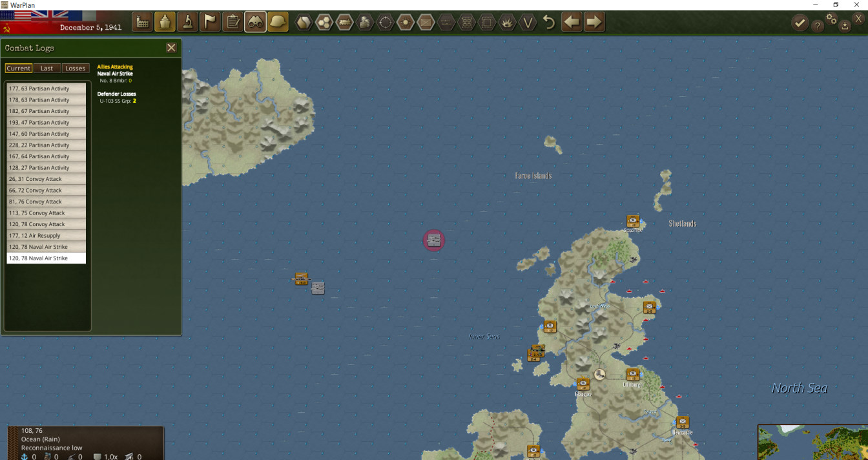Image resolution: width=868 pixels, height=460 pixels.
Task: Click the pink-circled submarine unit at sea
Action: point(434,240)
